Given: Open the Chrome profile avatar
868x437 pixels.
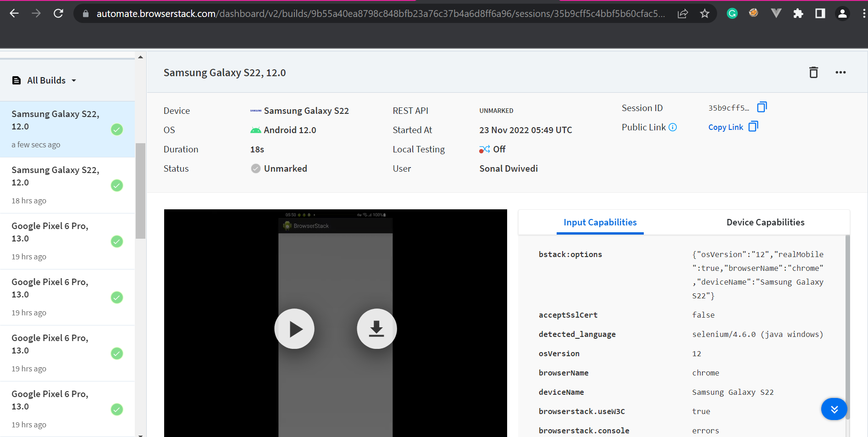Looking at the screenshot, I should tap(842, 13).
